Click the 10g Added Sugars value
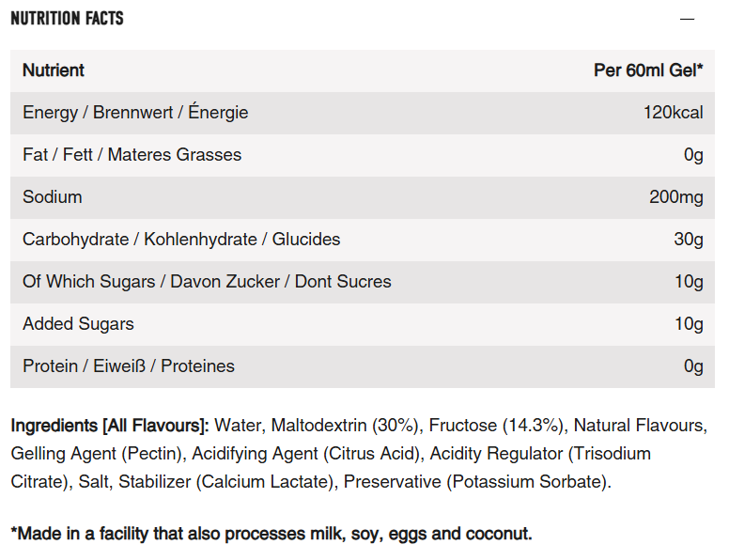The width and height of the screenshot is (729, 560). pyautogui.click(x=689, y=324)
